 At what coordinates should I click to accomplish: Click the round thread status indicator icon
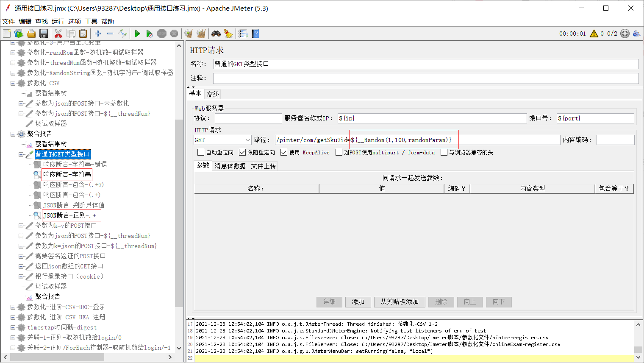coord(625,34)
